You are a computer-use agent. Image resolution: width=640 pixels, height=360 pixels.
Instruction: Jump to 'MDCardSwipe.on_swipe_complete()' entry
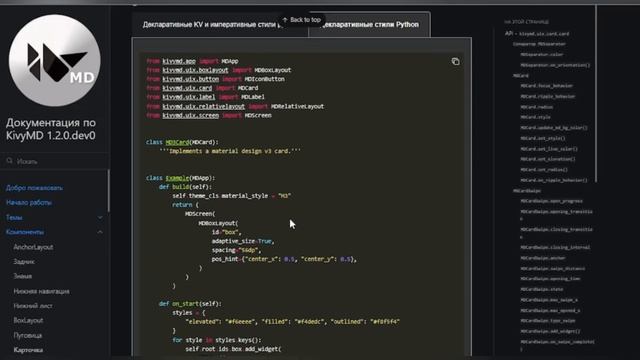pos(557,345)
